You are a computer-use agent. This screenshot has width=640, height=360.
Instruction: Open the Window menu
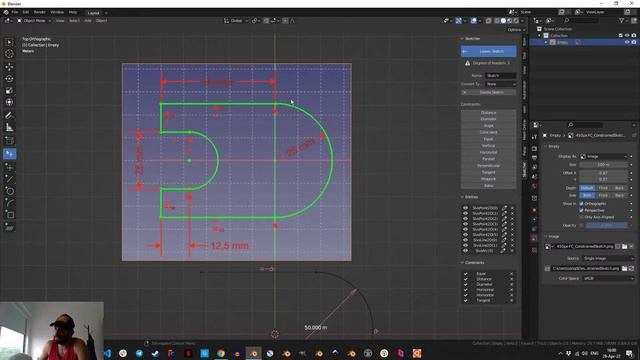pyautogui.click(x=57, y=12)
